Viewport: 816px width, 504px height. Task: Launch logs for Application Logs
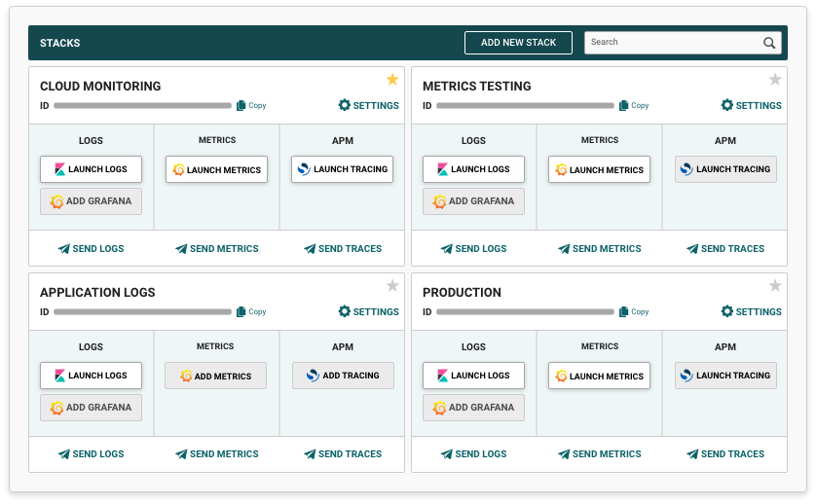[92, 376]
